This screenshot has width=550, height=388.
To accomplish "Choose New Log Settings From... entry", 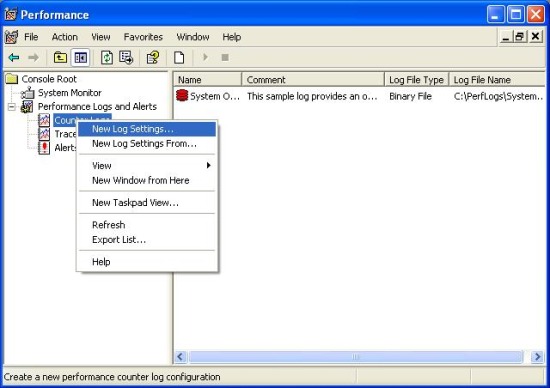I will [147, 144].
